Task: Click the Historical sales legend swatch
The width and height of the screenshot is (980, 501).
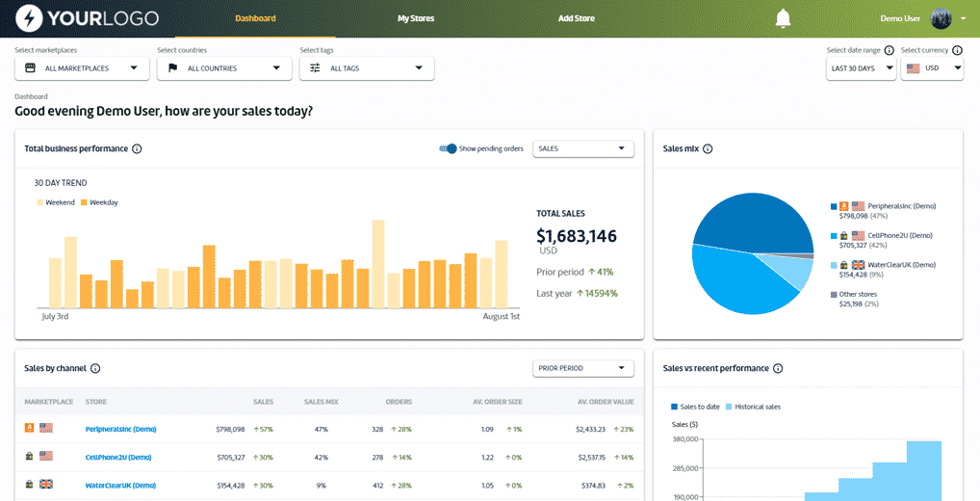Action: click(729, 407)
